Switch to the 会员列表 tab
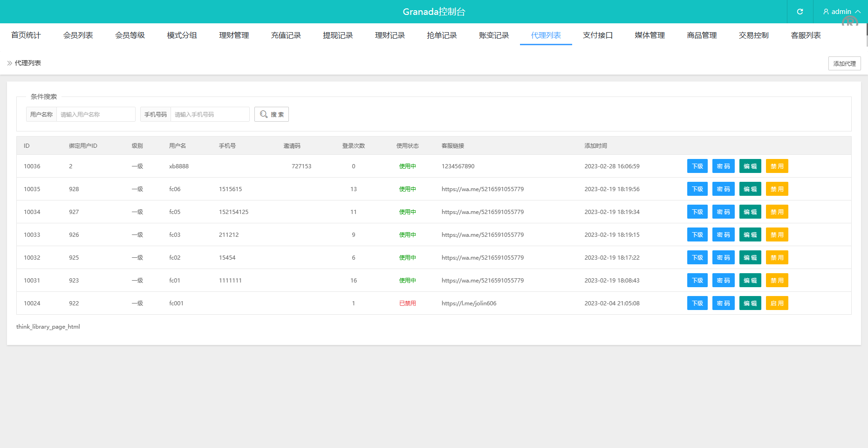Viewport: 868px width, 448px height. pyautogui.click(x=78, y=35)
